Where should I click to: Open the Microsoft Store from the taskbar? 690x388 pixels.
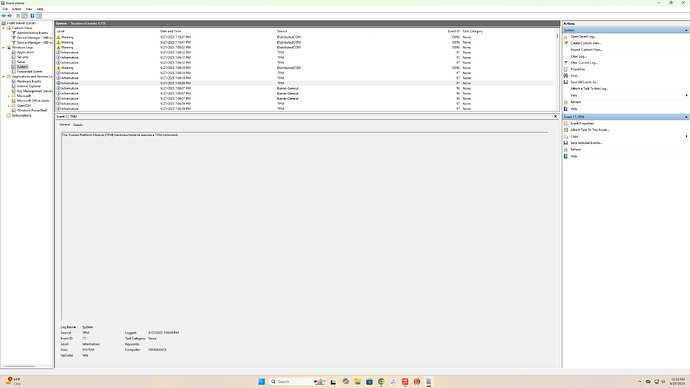pyautogui.click(x=369, y=381)
